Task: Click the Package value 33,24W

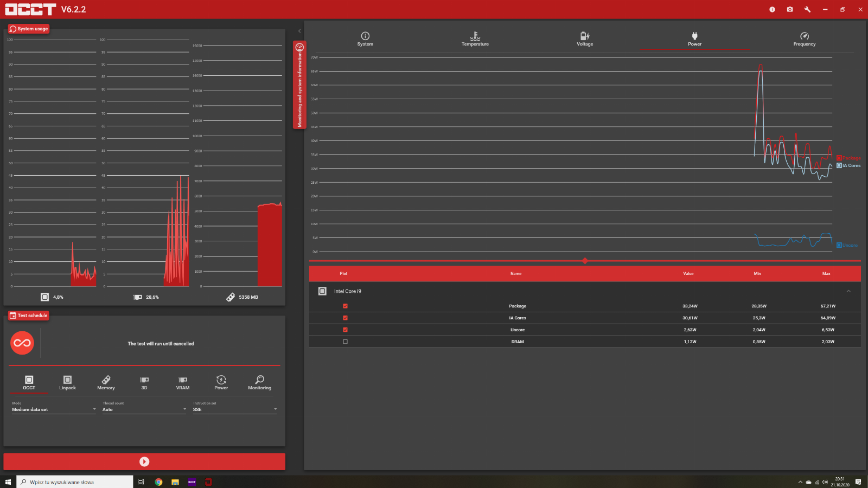Action: 690,306
